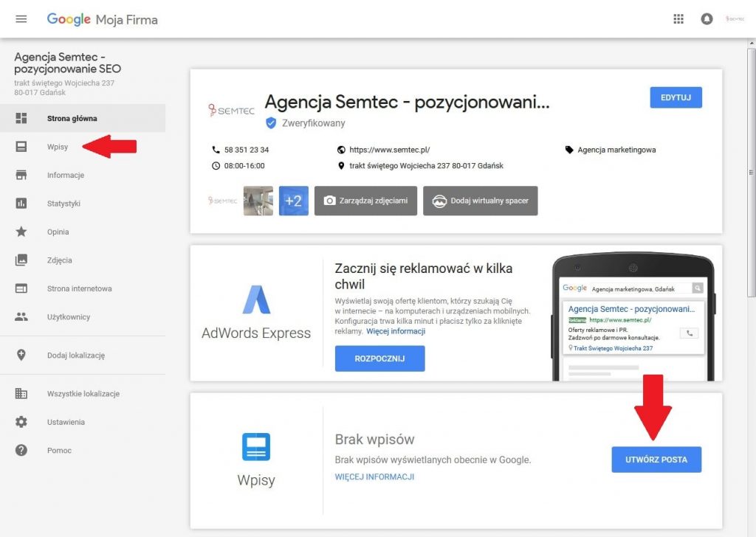Open Więcej informacji link in AdWords card
The image size is (756, 537).
tap(396, 331)
